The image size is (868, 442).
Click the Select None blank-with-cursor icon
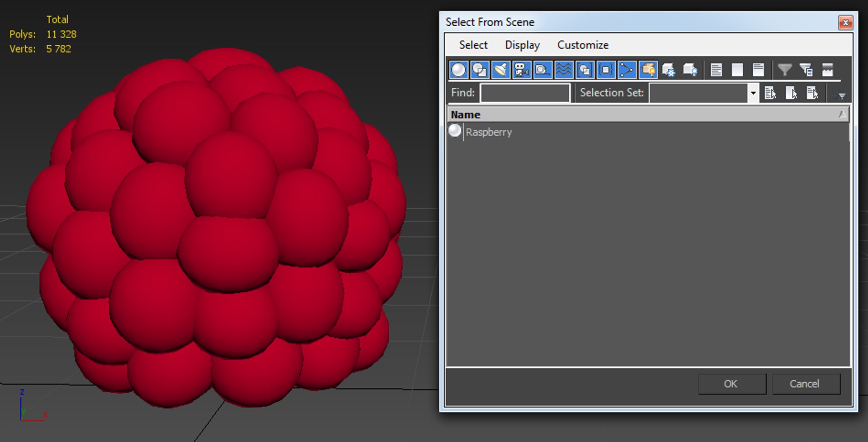[x=791, y=93]
